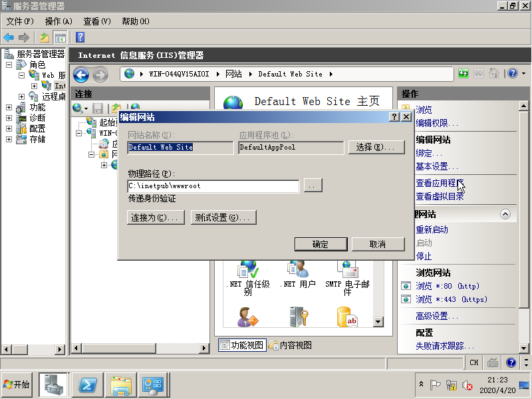This screenshot has width=532, height=399.
Task: Launch PowerShell from the taskbar
Action: 88,385
